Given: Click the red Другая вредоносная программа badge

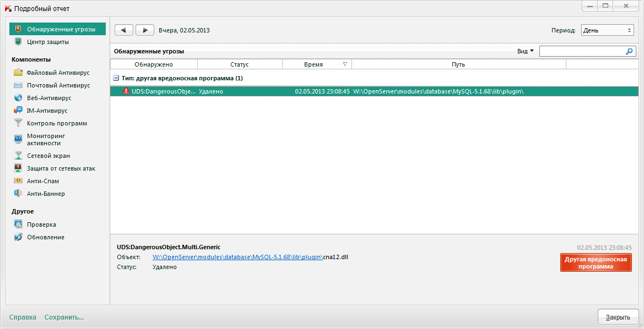Looking at the screenshot, I should click(596, 262).
